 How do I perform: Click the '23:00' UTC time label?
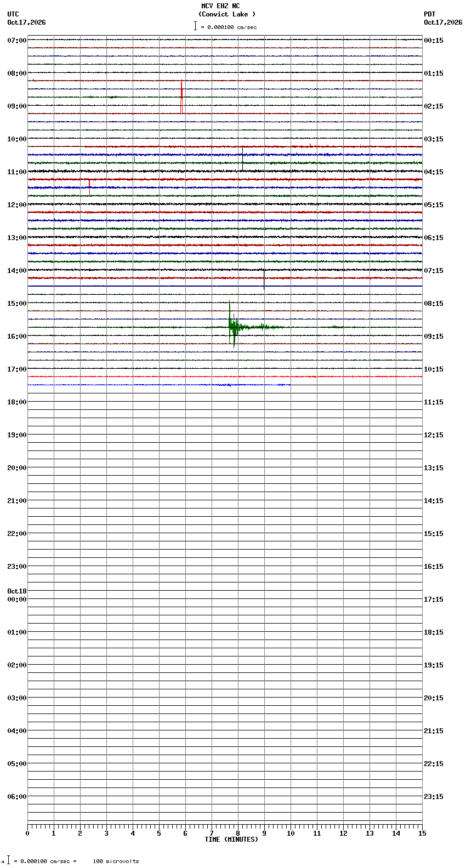(x=17, y=567)
